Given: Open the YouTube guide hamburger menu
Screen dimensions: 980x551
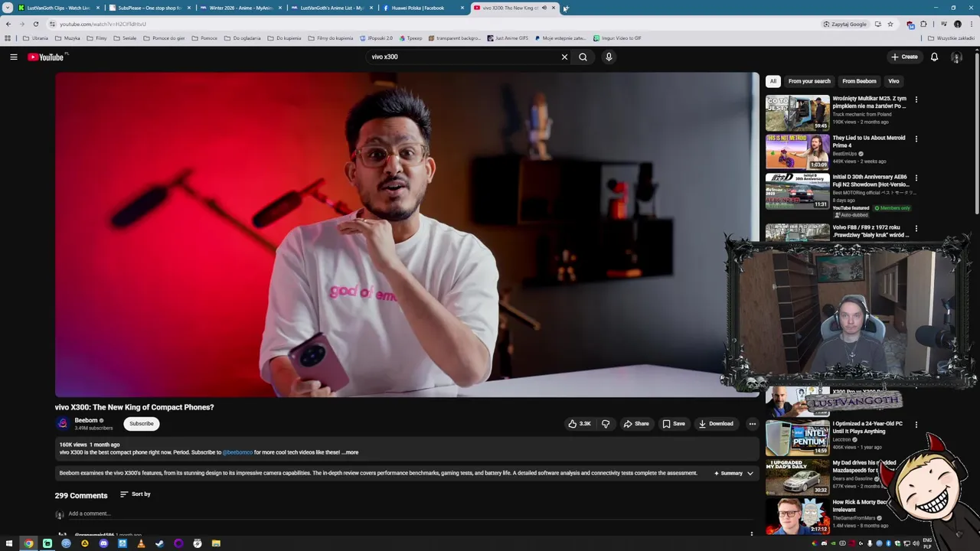Looking at the screenshot, I should 14,57.
